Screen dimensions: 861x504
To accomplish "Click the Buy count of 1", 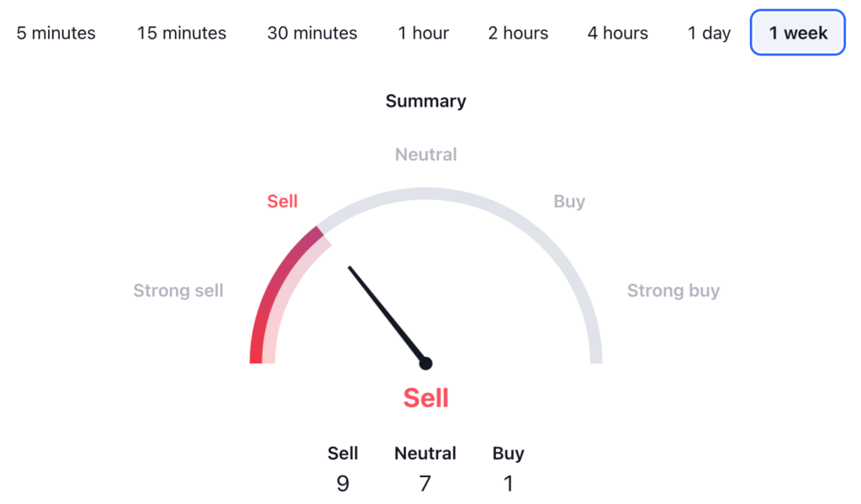I will [509, 484].
